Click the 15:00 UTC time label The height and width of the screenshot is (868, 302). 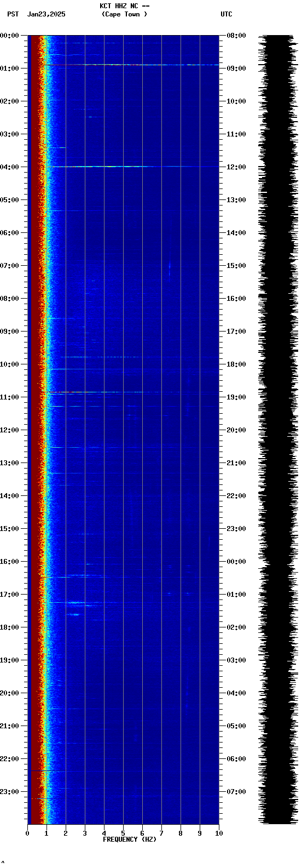(x=236, y=266)
